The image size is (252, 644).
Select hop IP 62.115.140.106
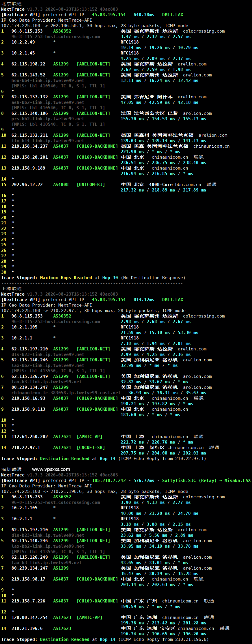[30, 113]
